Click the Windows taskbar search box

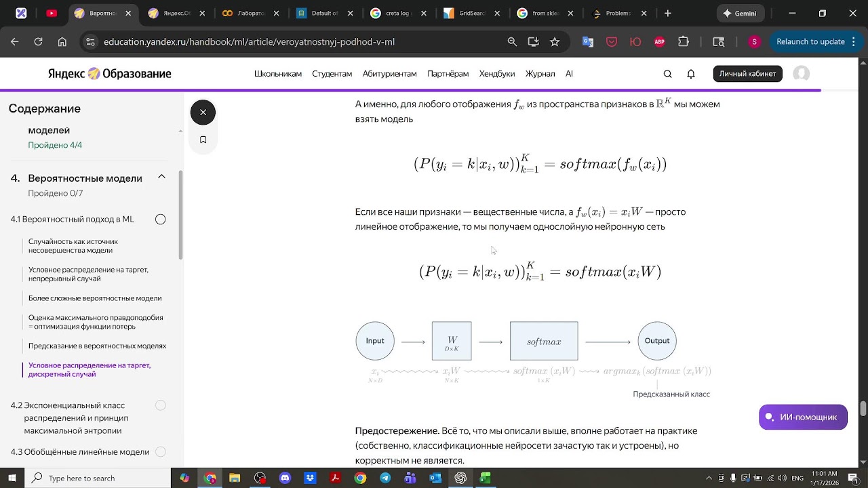pos(98,478)
